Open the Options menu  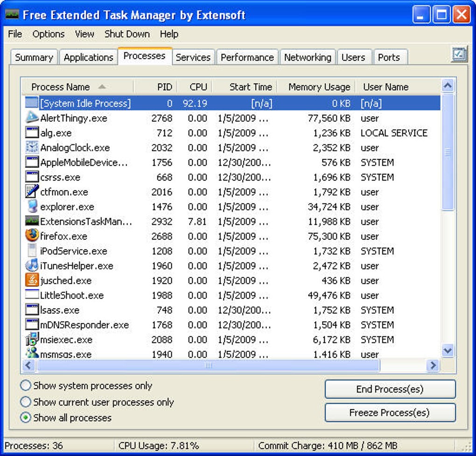(x=49, y=34)
